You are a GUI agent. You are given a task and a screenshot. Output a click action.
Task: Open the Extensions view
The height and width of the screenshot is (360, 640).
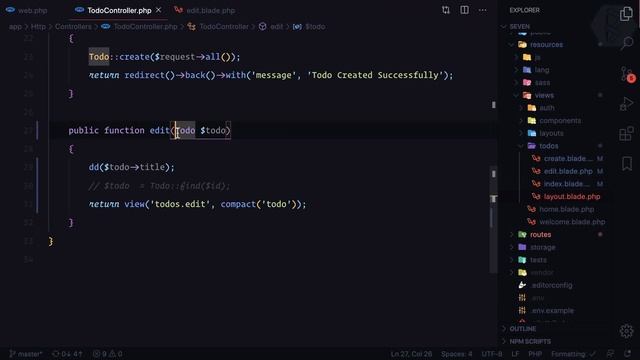(x=626, y=133)
